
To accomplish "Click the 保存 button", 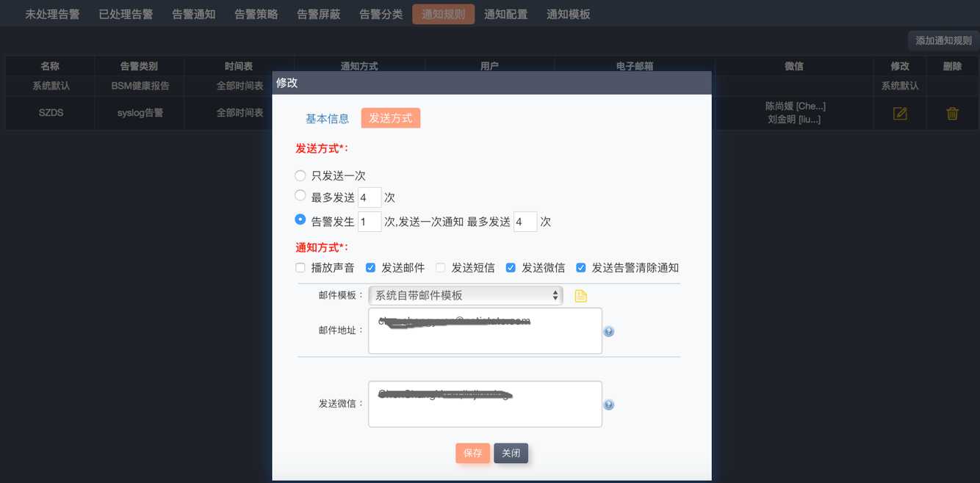I will (x=472, y=454).
